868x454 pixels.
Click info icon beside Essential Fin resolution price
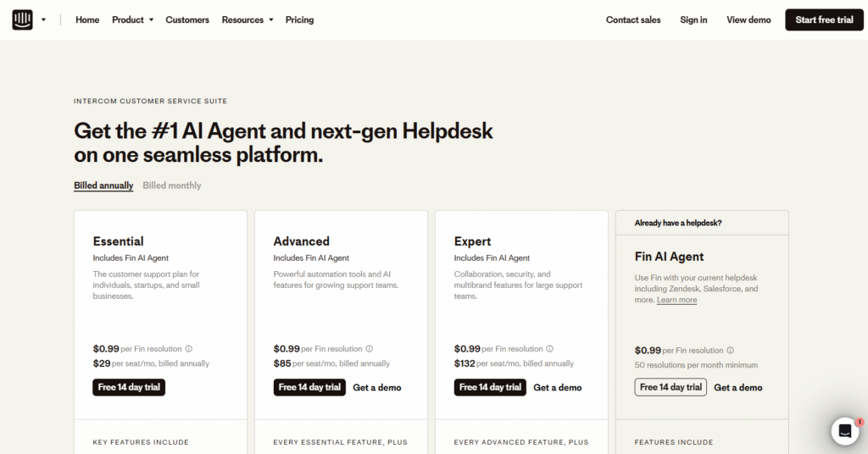click(x=189, y=349)
